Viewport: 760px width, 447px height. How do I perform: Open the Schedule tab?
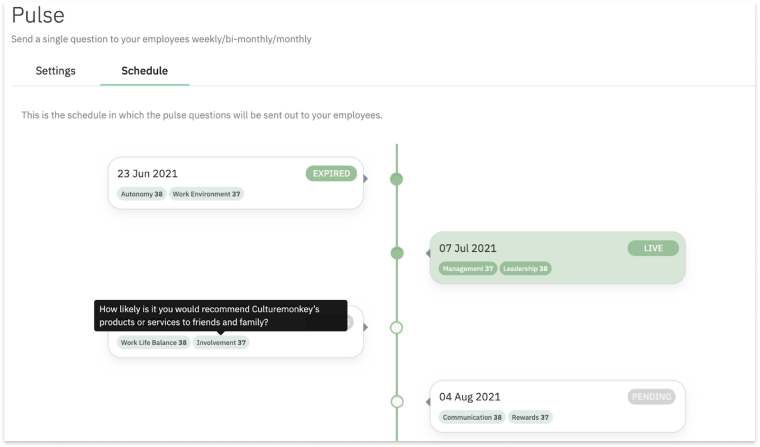click(x=144, y=71)
